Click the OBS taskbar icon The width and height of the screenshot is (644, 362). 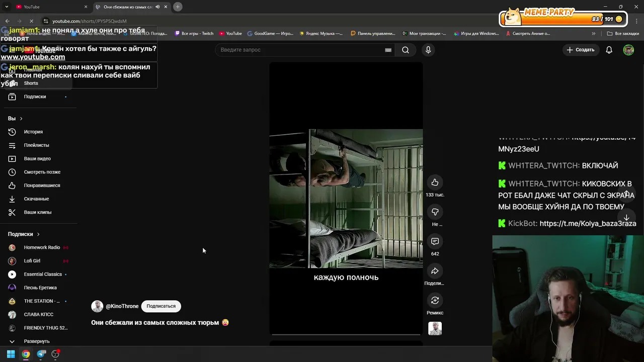tap(55, 354)
